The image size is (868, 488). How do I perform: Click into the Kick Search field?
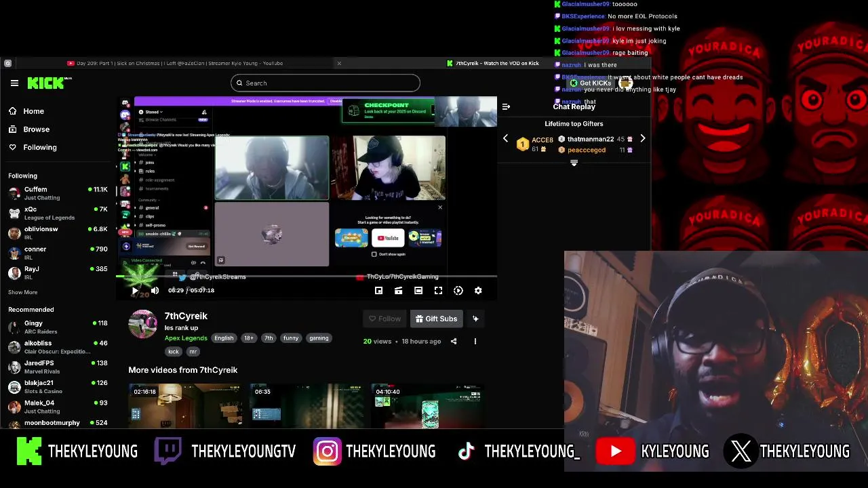pyautogui.click(x=325, y=83)
